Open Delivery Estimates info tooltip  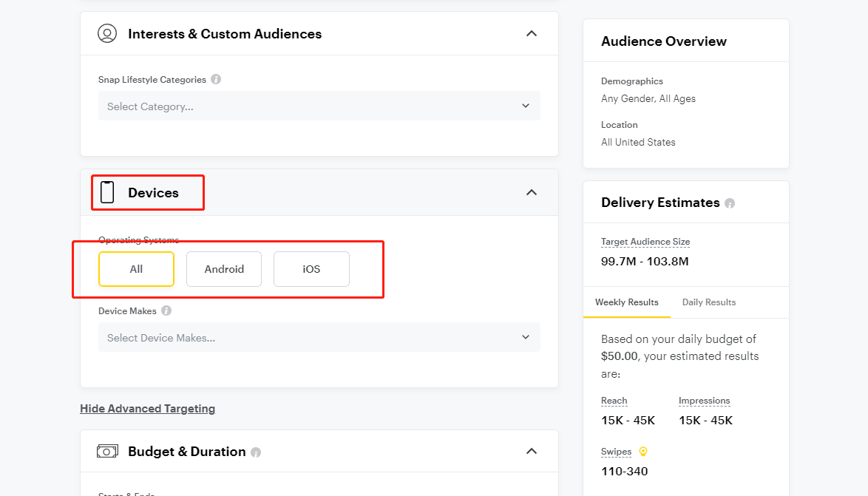(730, 203)
